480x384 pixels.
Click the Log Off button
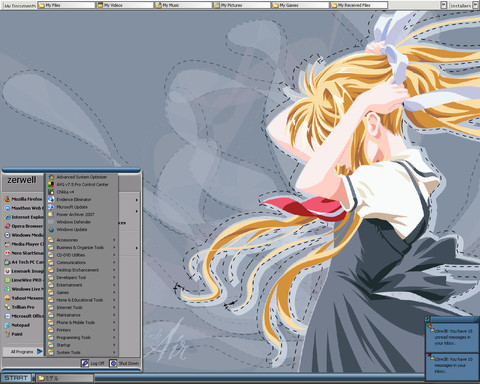click(93, 363)
